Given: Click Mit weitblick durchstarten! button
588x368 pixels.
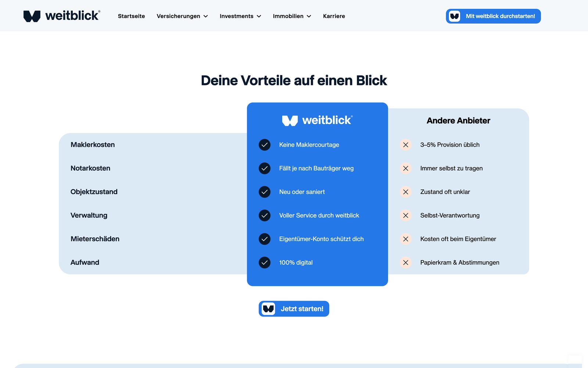Looking at the screenshot, I should point(493,16).
